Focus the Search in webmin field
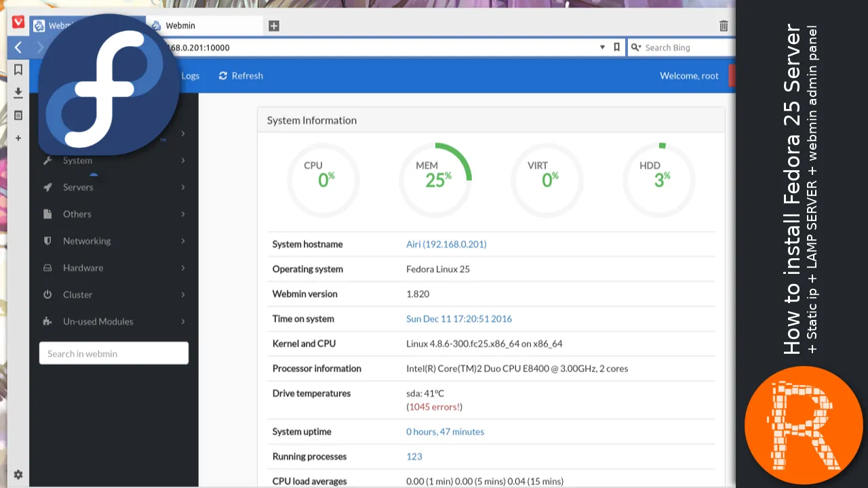The image size is (868, 488). [x=114, y=353]
